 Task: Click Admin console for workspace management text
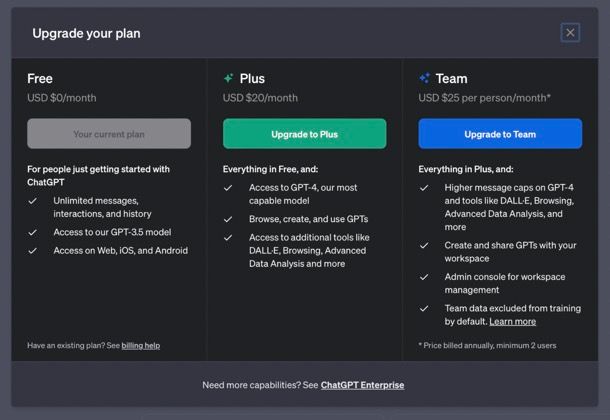[x=505, y=283]
